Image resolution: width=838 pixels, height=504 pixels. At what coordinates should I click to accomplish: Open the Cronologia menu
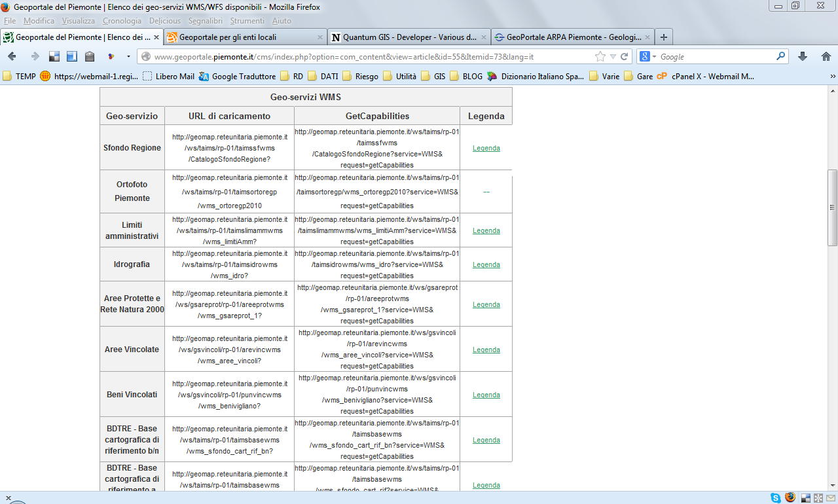122,21
